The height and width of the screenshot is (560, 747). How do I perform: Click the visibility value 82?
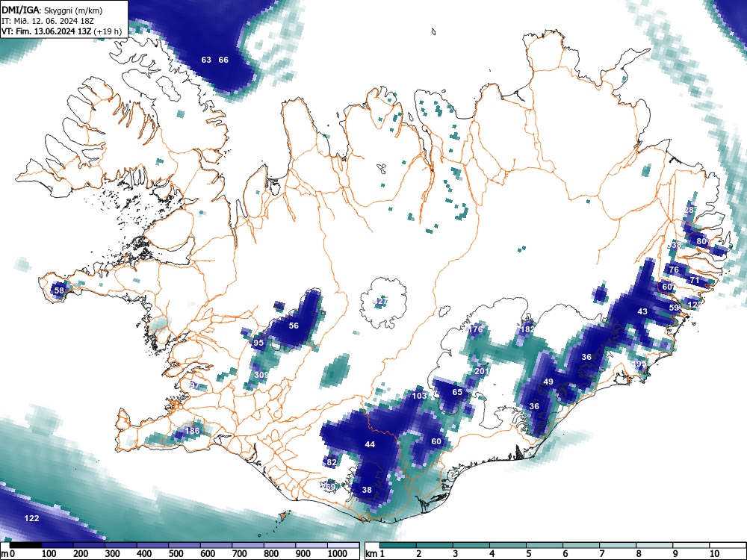[332, 462]
